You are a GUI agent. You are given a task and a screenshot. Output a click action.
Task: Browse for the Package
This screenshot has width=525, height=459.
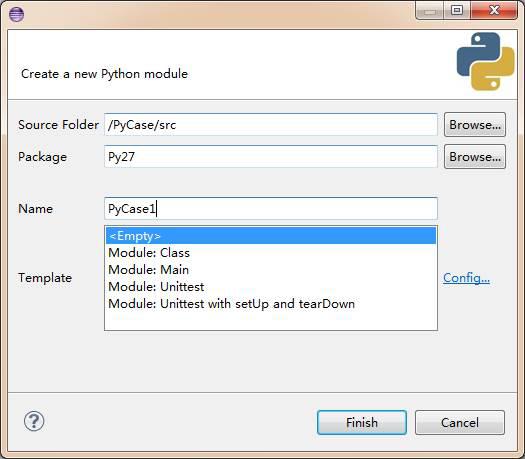pyautogui.click(x=474, y=157)
